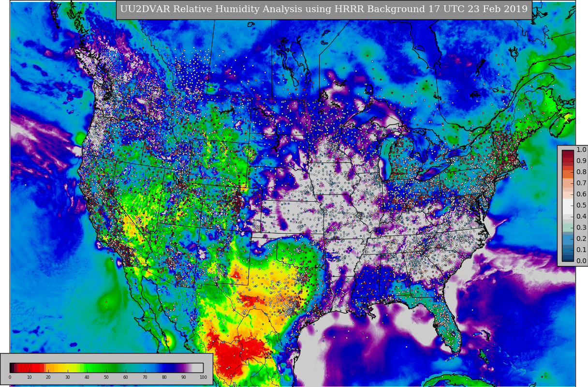Click the 0.6 label on right colorbar
This screenshot has width=588, height=387.
pos(581,194)
